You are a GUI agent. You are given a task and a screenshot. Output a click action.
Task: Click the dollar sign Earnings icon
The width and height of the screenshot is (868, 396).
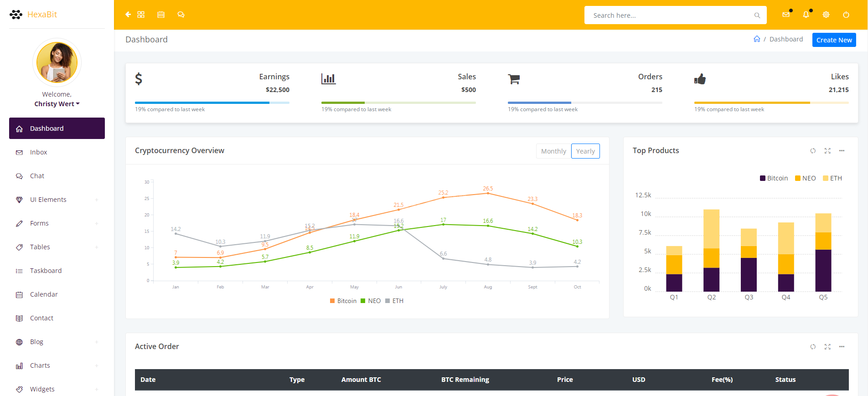pos(139,79)
